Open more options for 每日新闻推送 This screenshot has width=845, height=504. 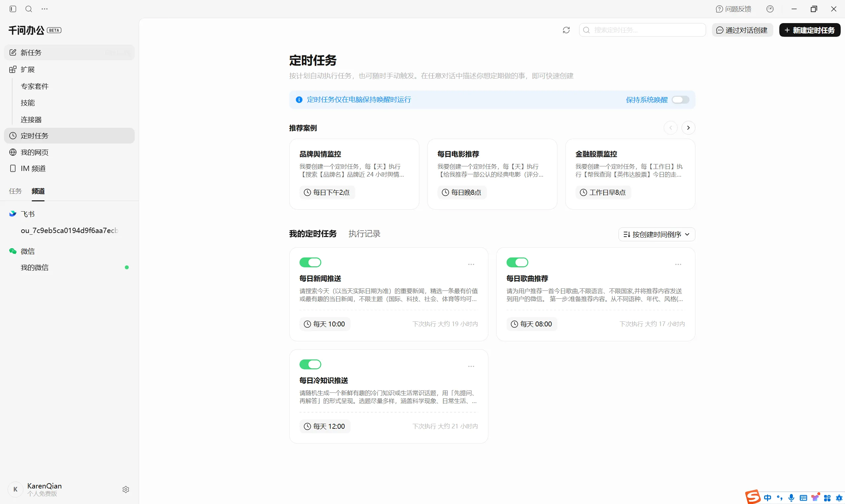[x=471, y=264]
